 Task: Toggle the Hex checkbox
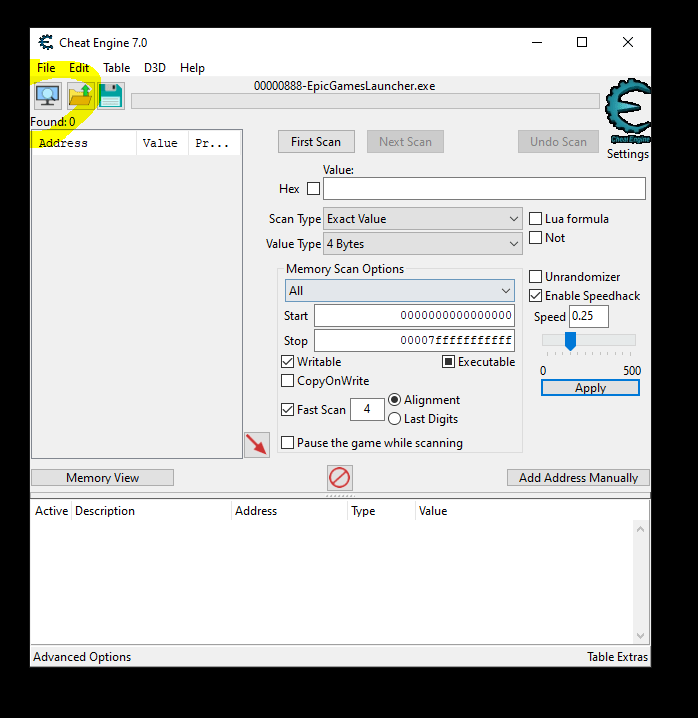tap(313, 189)
